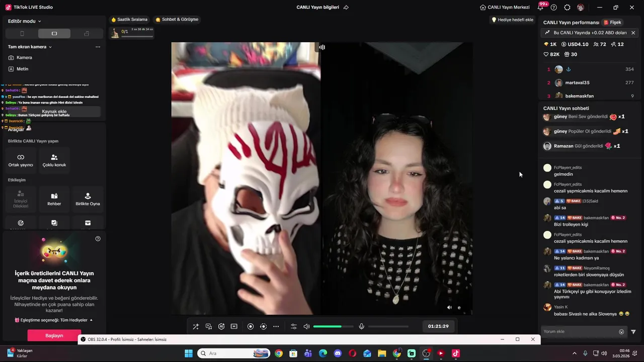
Task: Select the dual layout mode
Action: point(87,34)
